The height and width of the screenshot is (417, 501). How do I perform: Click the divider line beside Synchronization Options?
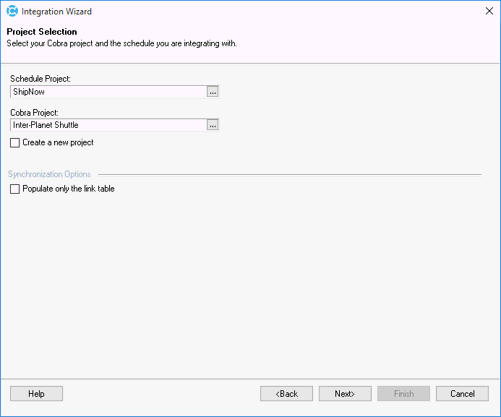[x=290, y=174]
